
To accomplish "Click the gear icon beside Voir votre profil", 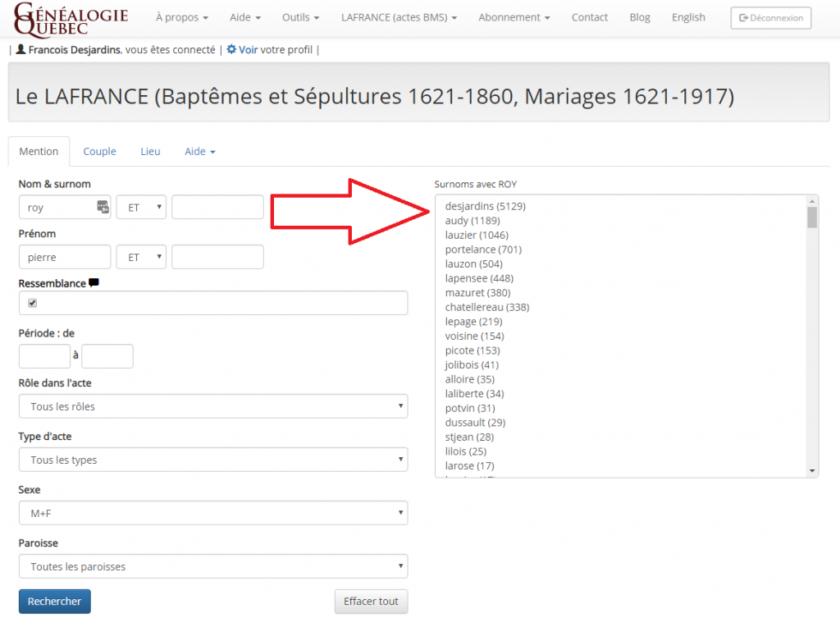I will click(231, 49).
